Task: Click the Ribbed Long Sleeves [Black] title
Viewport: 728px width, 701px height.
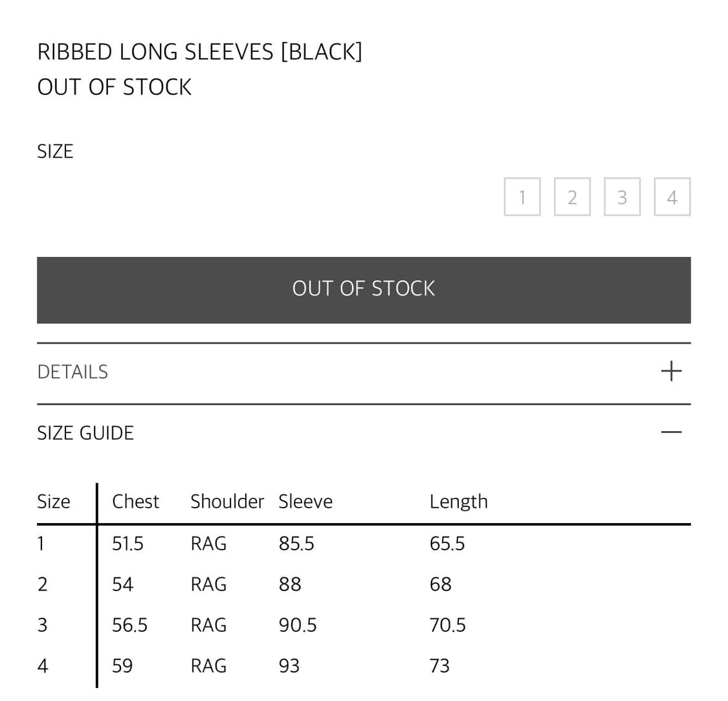Action: click(199, 52)
